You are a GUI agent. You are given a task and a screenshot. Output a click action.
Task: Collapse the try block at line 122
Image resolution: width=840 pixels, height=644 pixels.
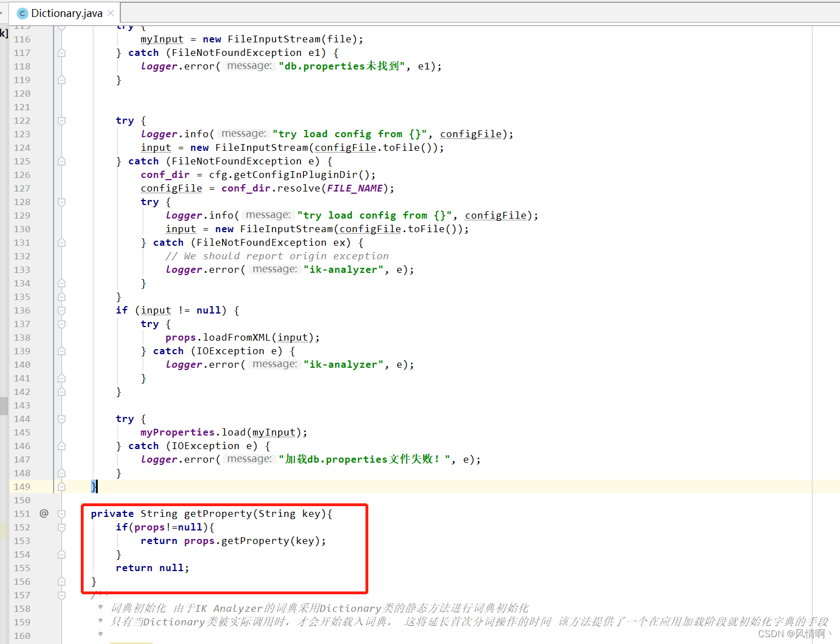[62, 121]
